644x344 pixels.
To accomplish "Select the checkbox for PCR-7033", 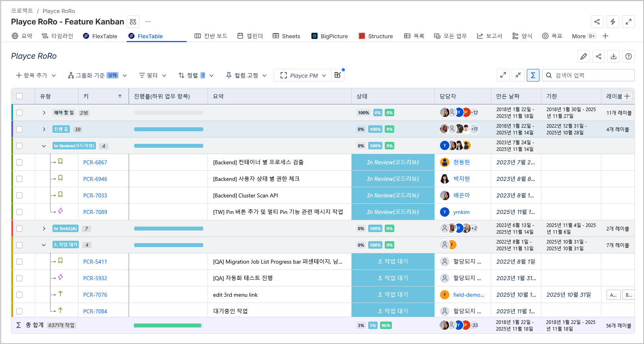I will (x=19, y=195).
